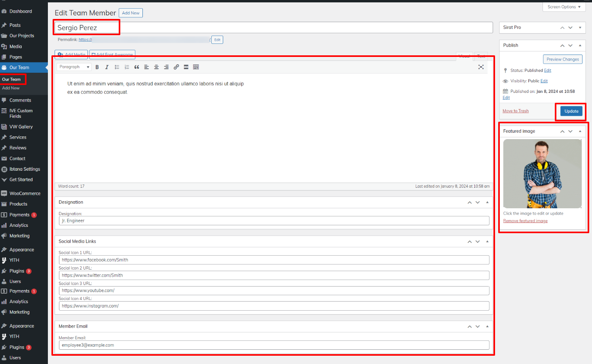Apply blockquote formatting
This screenshot has height=364, width=592.
click(x=137, y=67)
